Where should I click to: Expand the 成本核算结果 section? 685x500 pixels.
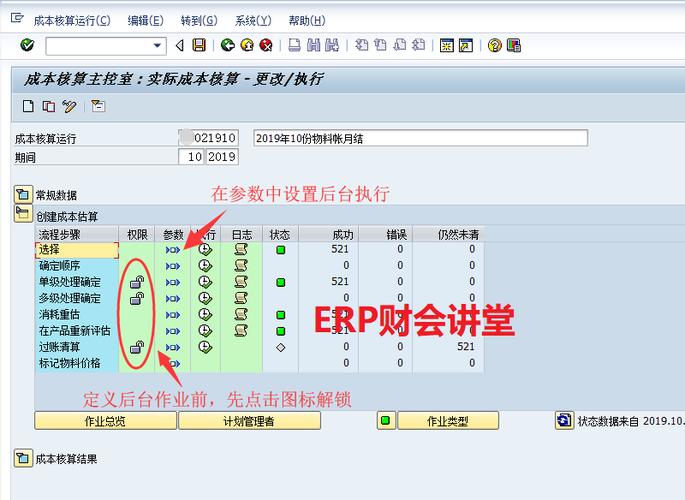23,459
